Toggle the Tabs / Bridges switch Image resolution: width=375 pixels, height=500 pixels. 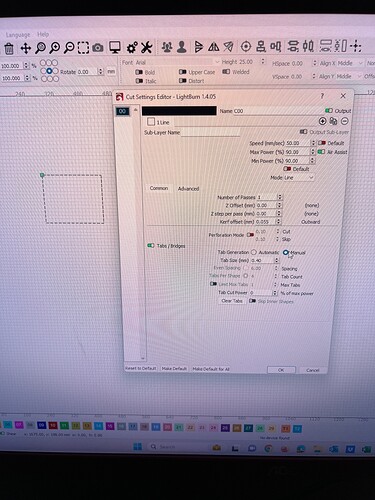pyautogui.click(x=151, y=246)
